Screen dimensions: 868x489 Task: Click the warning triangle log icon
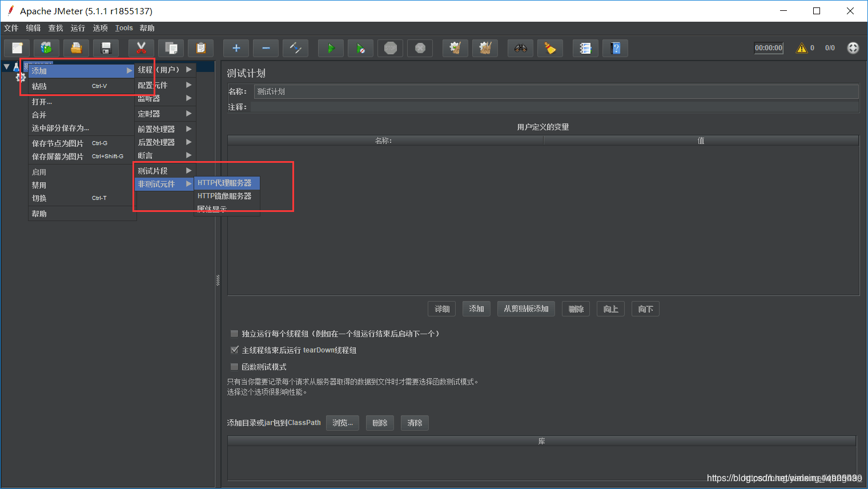(802, 48)
